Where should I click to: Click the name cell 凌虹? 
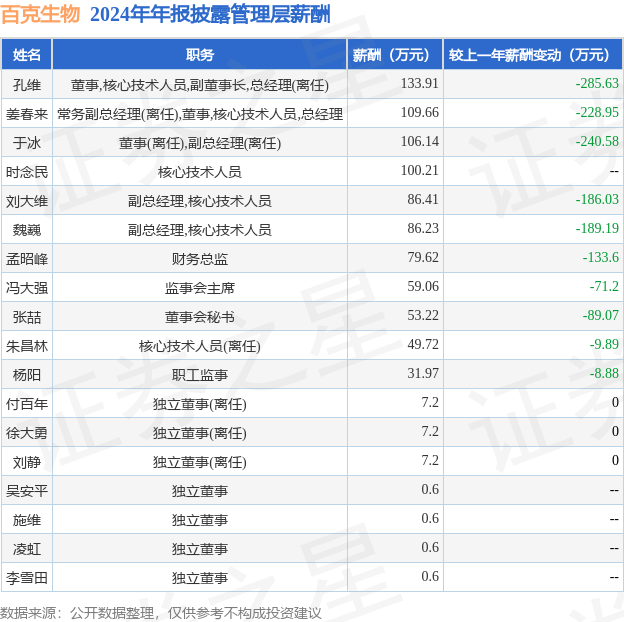[27, 549]
